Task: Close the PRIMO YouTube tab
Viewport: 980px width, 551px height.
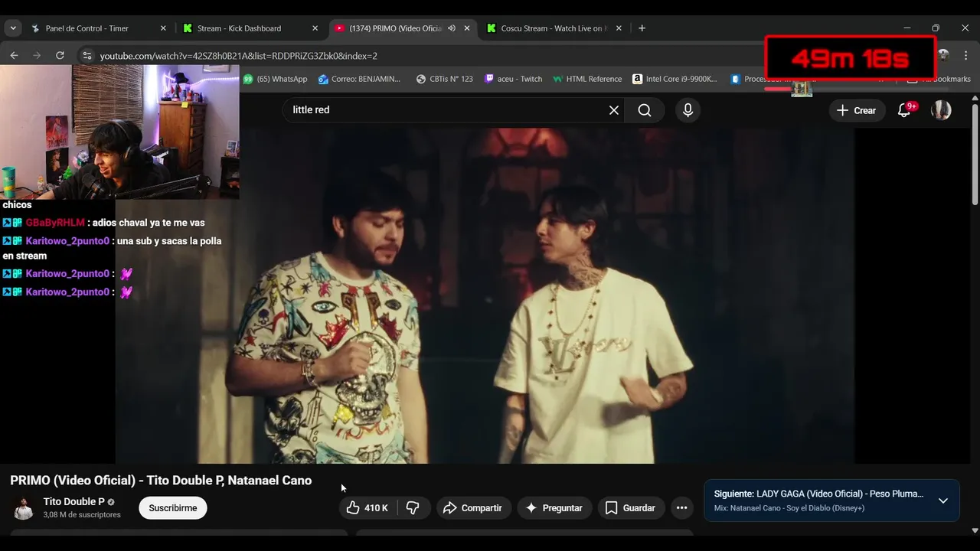Action: pos(467,28)
